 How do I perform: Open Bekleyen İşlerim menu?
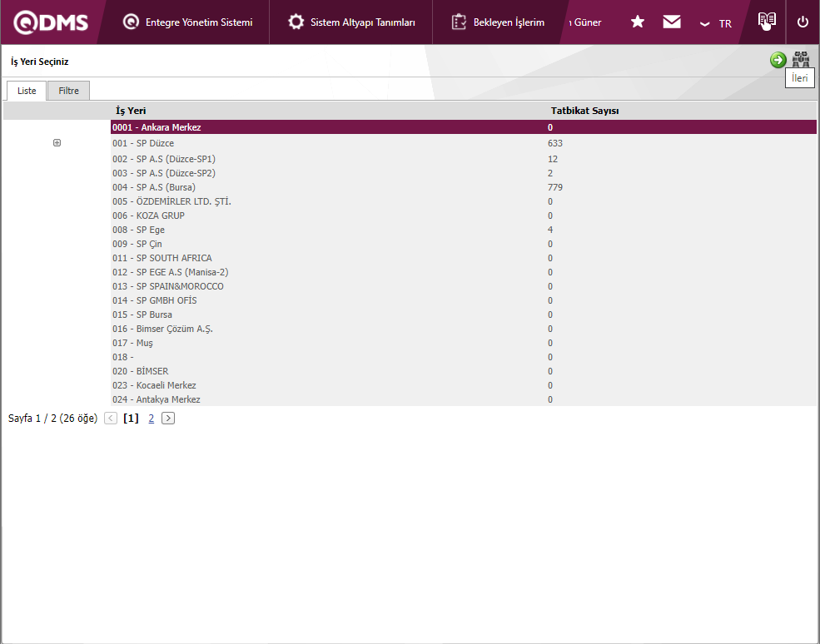point(498,22)
